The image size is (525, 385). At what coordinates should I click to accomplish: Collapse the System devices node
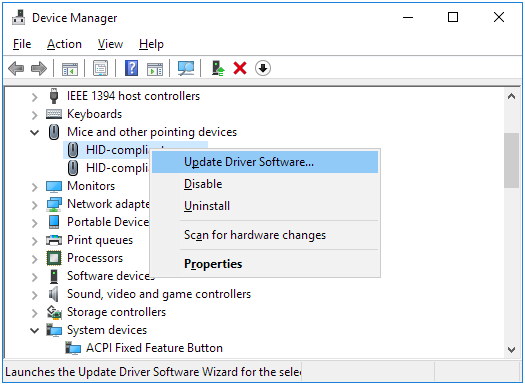[34, 331]
